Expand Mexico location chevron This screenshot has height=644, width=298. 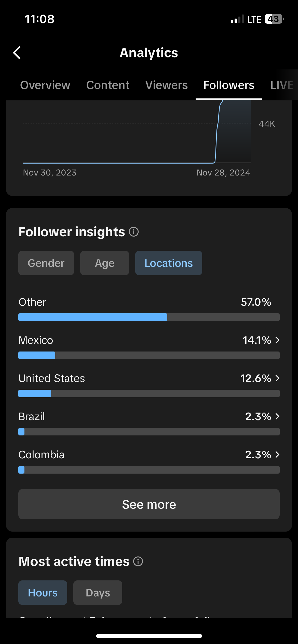click(x=277, y=340)
